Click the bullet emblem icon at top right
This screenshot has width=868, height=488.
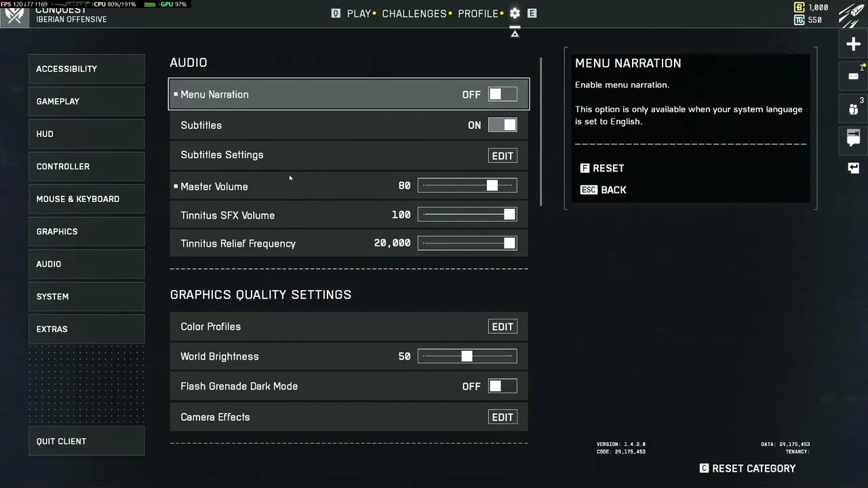click(852, 14)
